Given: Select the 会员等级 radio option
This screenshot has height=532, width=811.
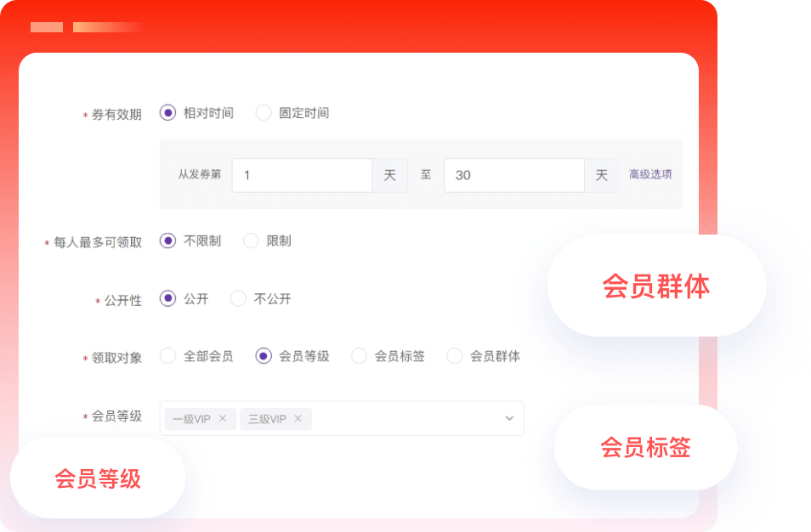Looking at the screenshot, I should click(264, 356).
